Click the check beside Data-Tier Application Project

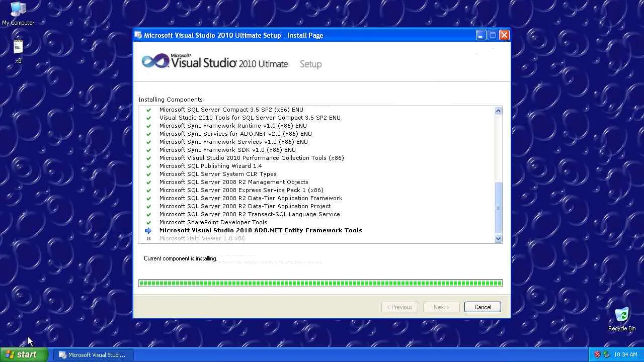click(148, 206)
